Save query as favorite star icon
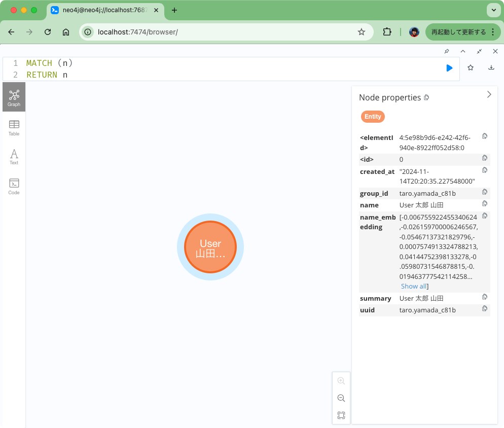504x428 pixels. (471, 67)
